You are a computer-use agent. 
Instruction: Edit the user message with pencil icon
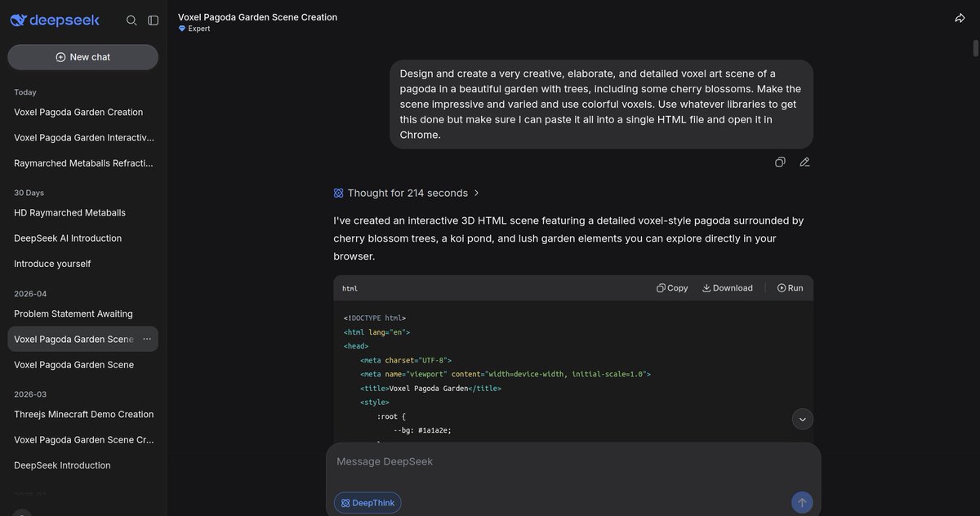coord(804,162)
